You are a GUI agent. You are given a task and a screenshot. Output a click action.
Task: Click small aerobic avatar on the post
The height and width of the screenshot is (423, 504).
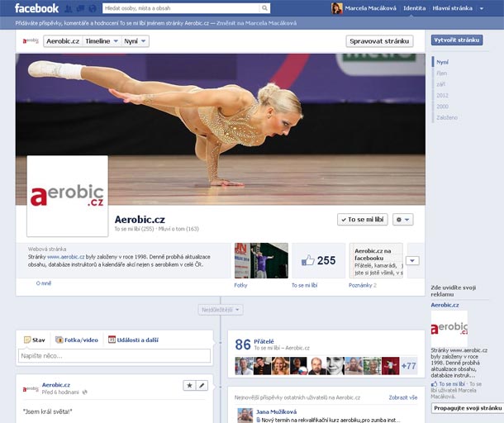[x=31, y=388]
